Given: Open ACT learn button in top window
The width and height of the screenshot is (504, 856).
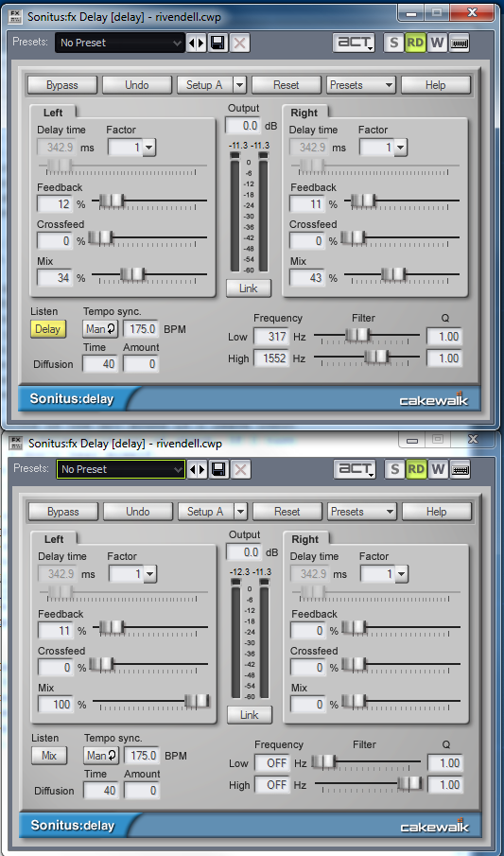Looking at the screenshot, I should (x=354, y=43).
